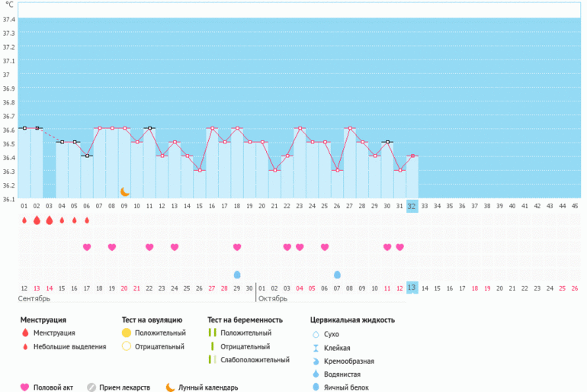Select highlighted date 13 in October row
This screenshot has height=392, width=587.
[x=412, y=288]
